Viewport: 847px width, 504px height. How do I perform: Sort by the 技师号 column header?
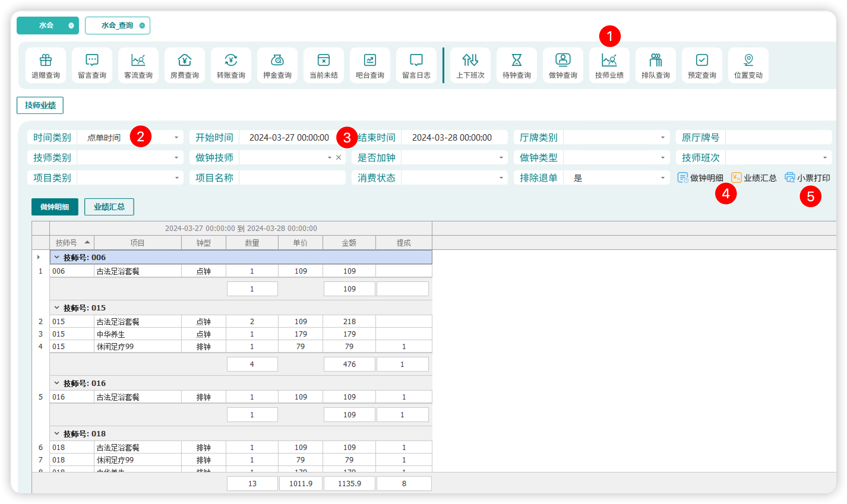click(x=72, y=243)
